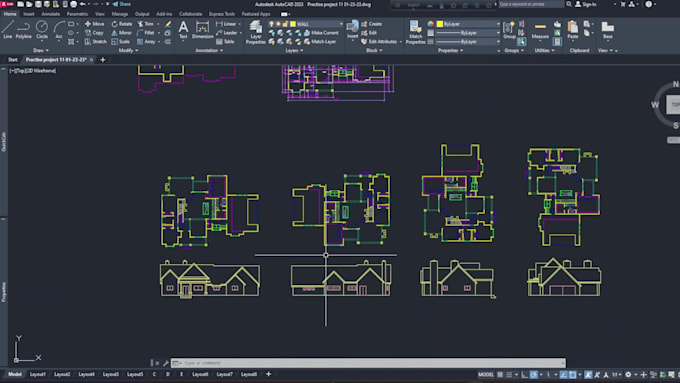
Task: Click the Move tool
Action: pos(94,24)
